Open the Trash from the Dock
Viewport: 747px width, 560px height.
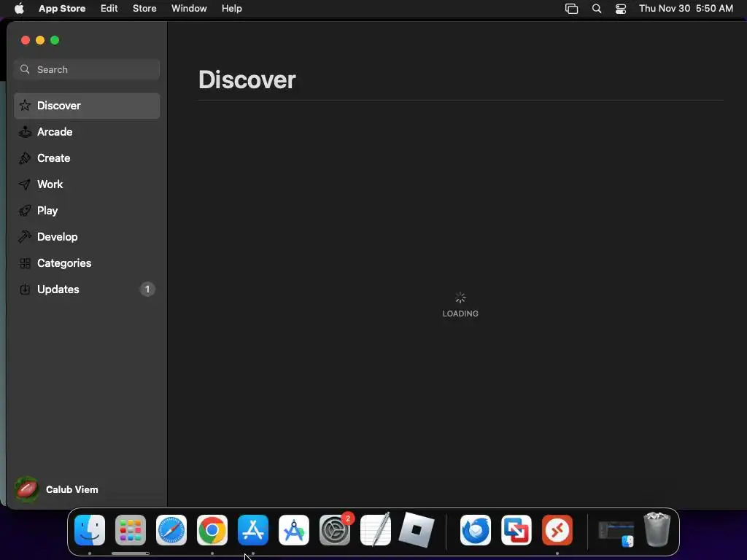(x=657, y=529)
